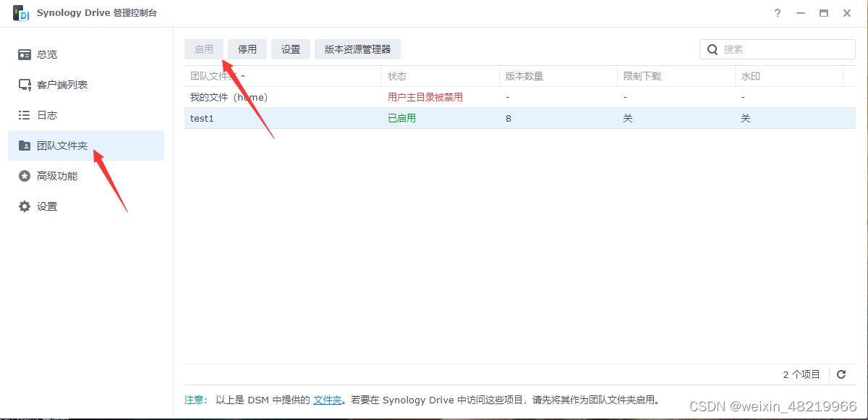Click the 2 个项目 count label

tap(801, 374)
